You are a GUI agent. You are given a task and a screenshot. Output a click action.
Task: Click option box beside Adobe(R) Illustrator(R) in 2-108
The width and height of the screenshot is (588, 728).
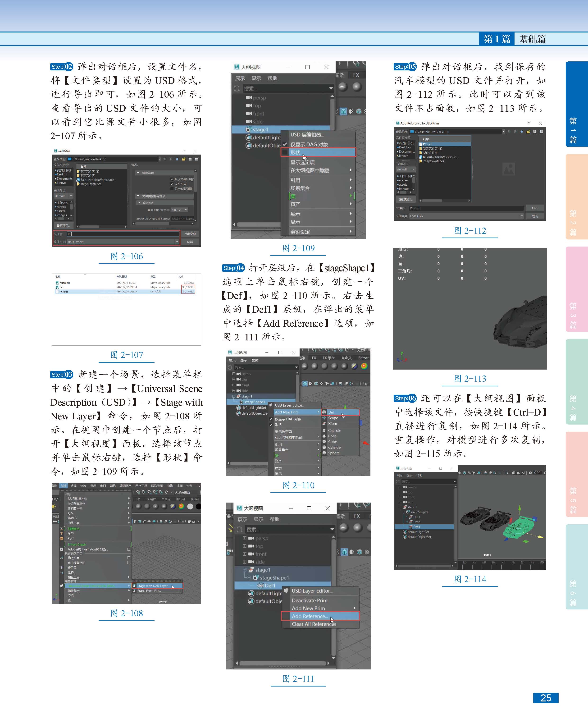click(129, 549)
